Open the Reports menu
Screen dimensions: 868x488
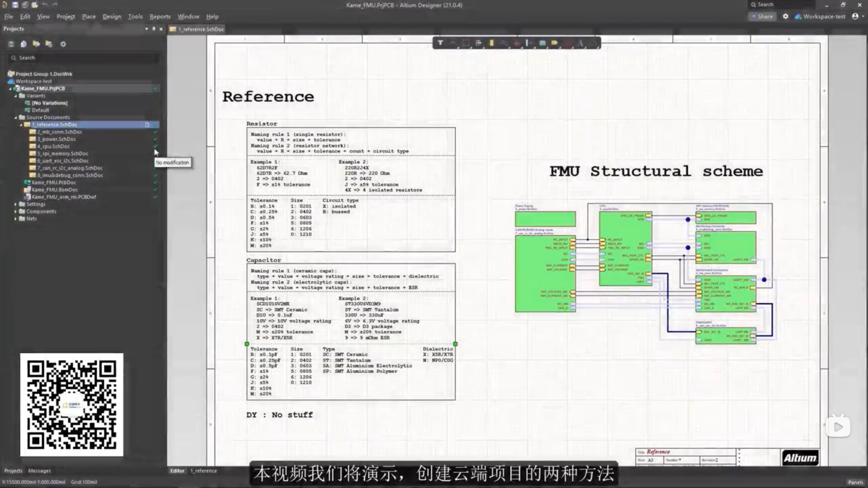160,16
